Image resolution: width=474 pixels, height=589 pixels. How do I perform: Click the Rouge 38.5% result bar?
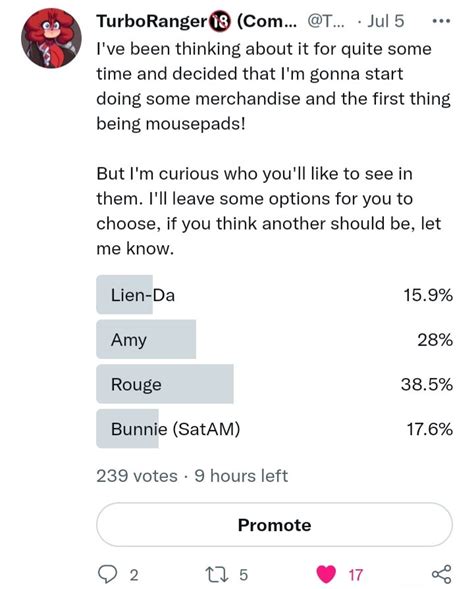pyautogui.click(x=165, y=384)
